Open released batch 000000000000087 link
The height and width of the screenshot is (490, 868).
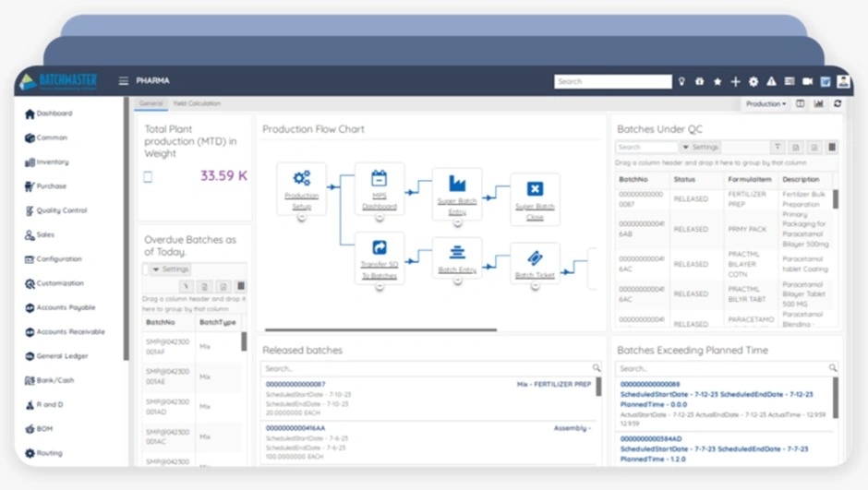pyautogui.click(x=295, y=384)
